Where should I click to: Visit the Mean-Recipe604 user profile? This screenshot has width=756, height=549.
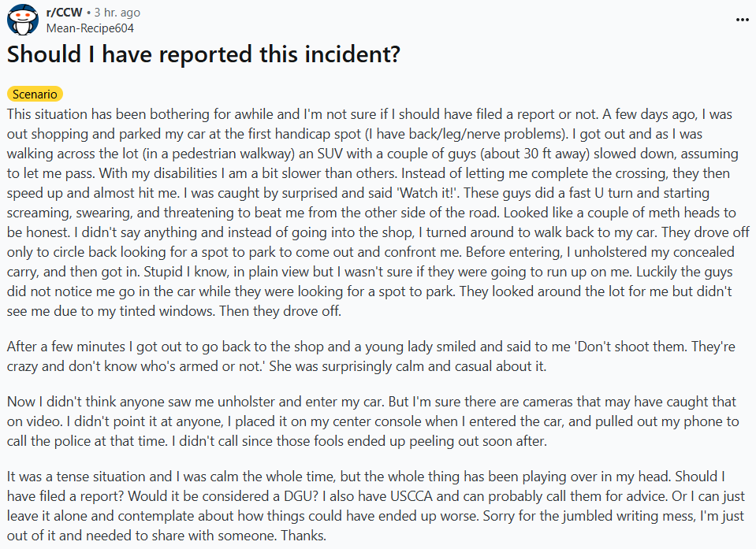pos(90,28)
